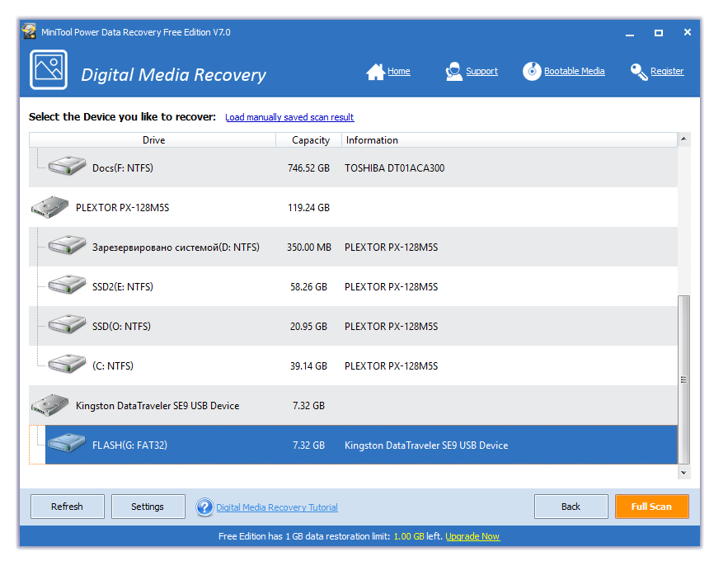
Task: Click the Bootable Media disc icon
Action: pyautogui.click(x=532, y=72)
